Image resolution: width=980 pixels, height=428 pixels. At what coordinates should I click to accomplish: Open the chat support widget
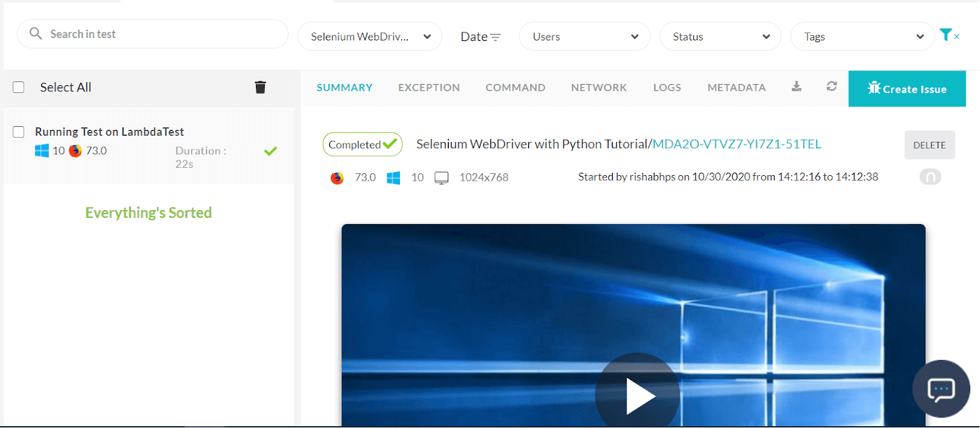coord(941,389)
